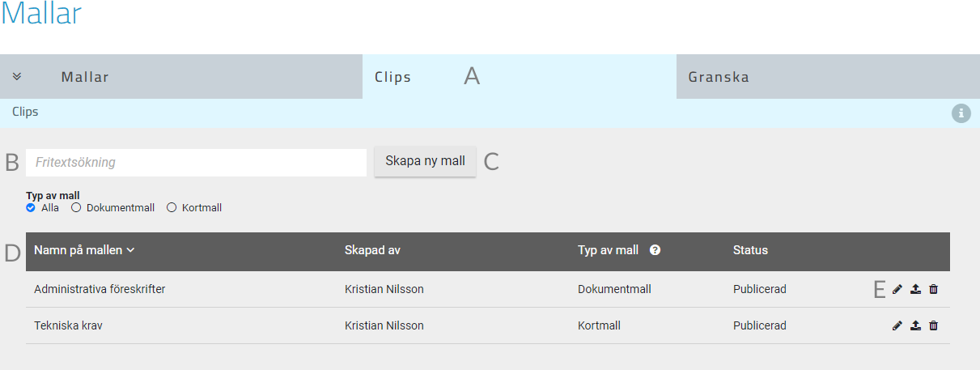Delete the Administrativa föreskrifter template
Screen dimensions: 980x370
coord(933,289)
